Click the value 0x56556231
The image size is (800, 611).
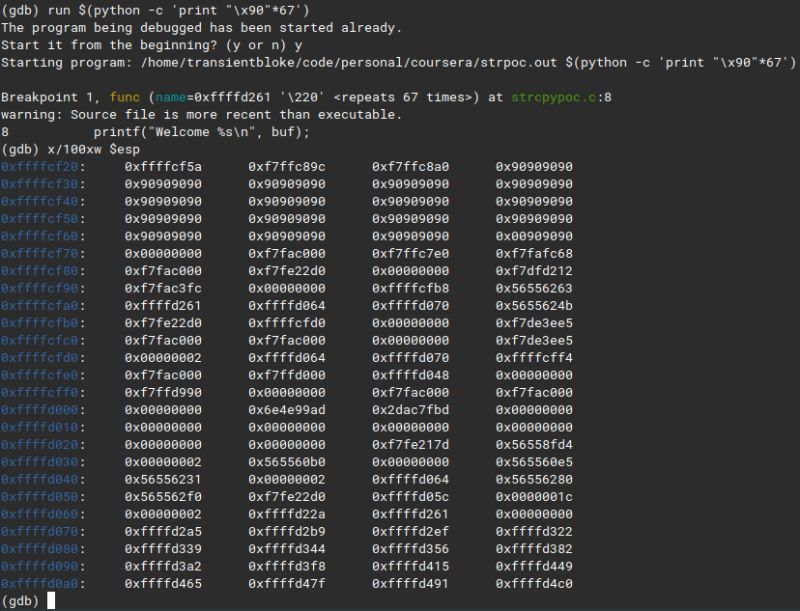(163, 479)
